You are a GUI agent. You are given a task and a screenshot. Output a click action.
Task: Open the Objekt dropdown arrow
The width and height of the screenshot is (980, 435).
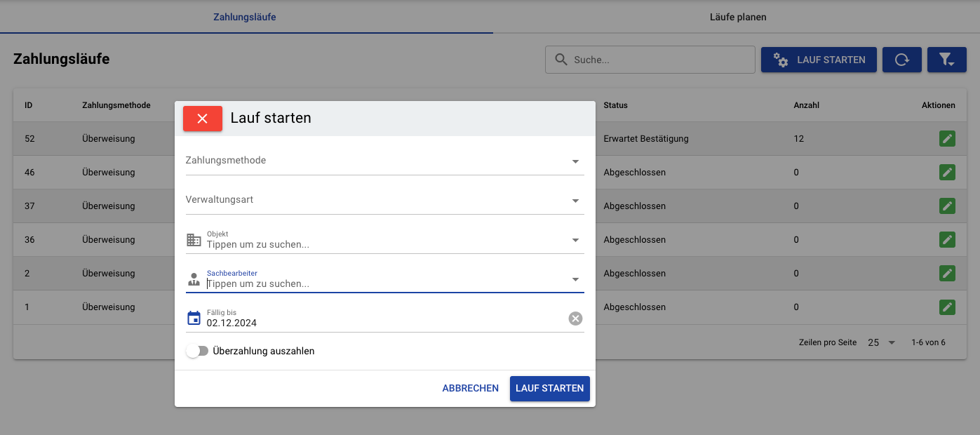[x=576, y=240]
